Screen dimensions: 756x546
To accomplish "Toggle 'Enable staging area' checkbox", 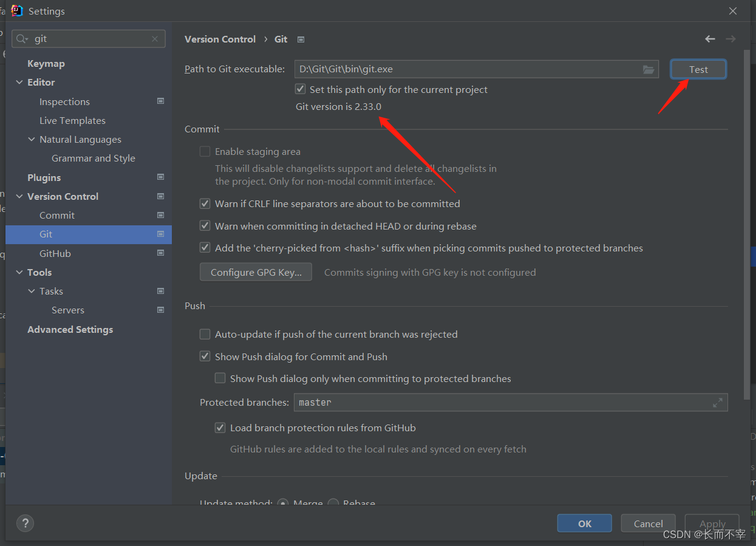I will coord(205,151).
